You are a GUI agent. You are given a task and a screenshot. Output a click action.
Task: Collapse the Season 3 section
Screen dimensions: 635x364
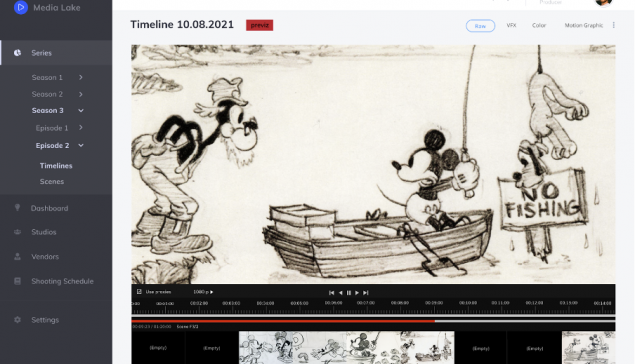81,111
